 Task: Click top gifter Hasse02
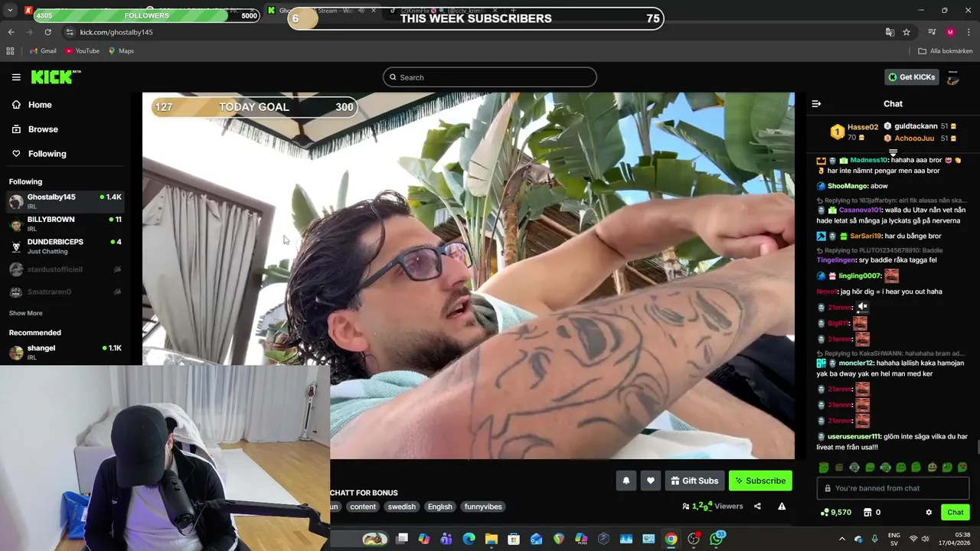point(862,127)
